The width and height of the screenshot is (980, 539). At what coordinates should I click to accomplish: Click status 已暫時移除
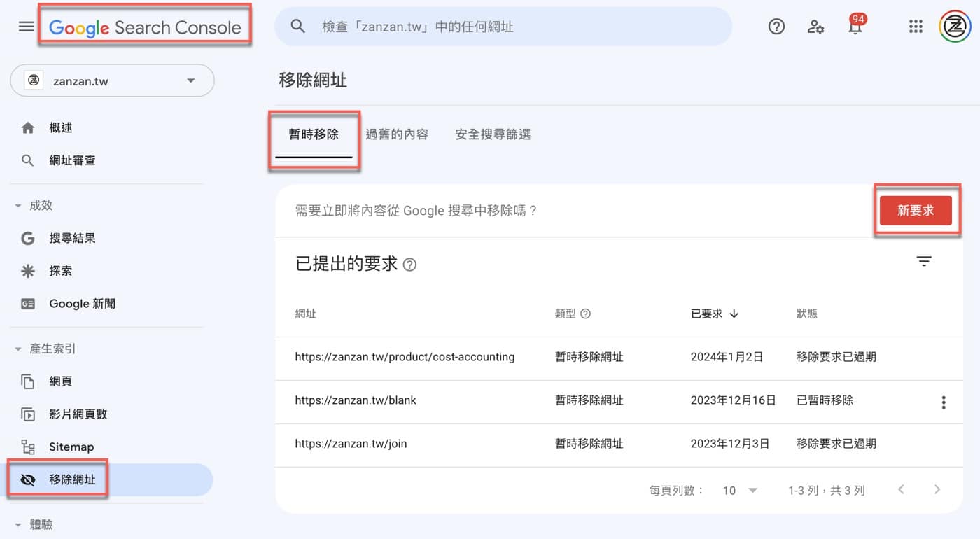(x=825, y=400)
